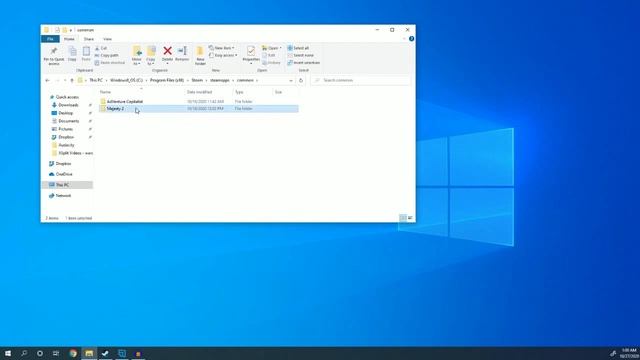Switch to the Share ribbon tab
The width and height of the screenshot is (640, 360).
coord(89,39)
